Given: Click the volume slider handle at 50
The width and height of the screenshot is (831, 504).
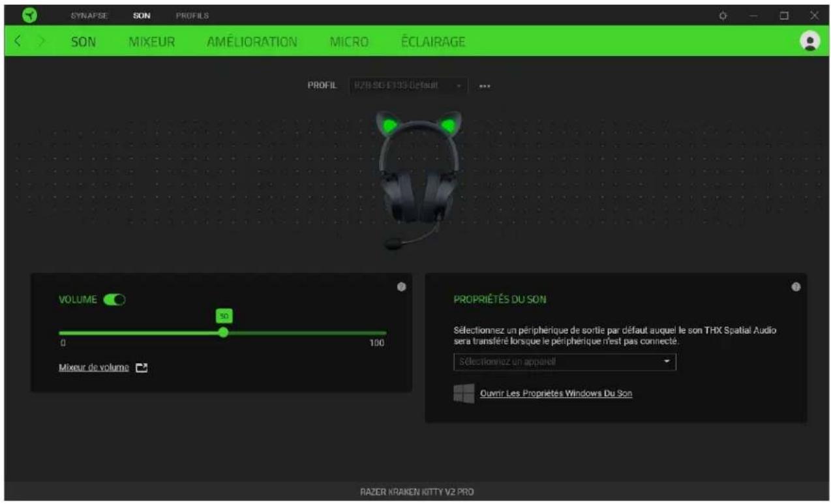Looking at the screenshot, I should click(224, 332).
